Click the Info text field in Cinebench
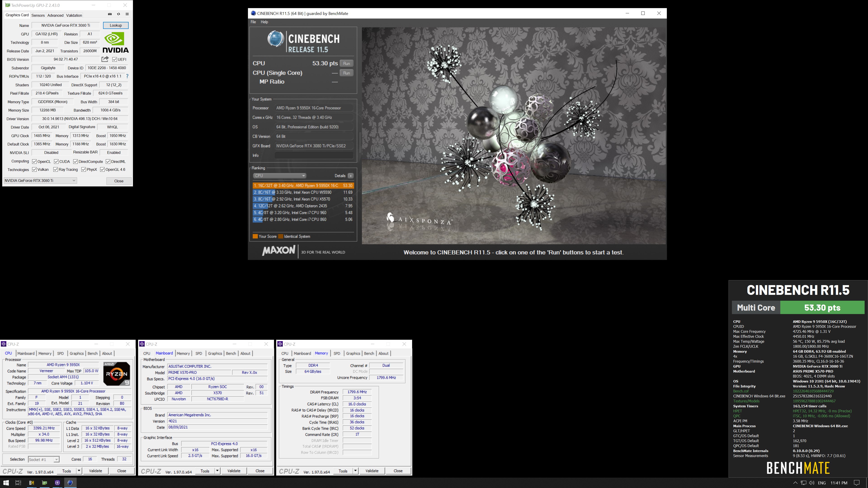 click(x=314, y=155)
